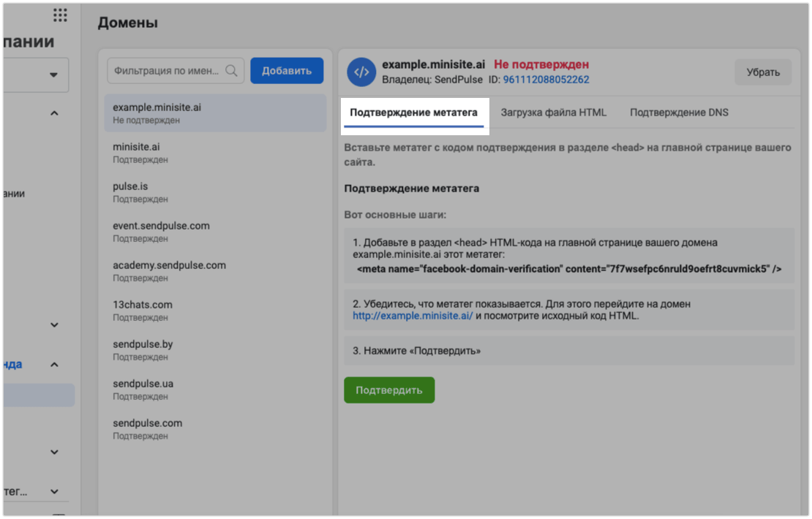This screenshot has height=519, width=812.
Task: Click the domain ID 961112088052262 link
Action: click(546, 80)
